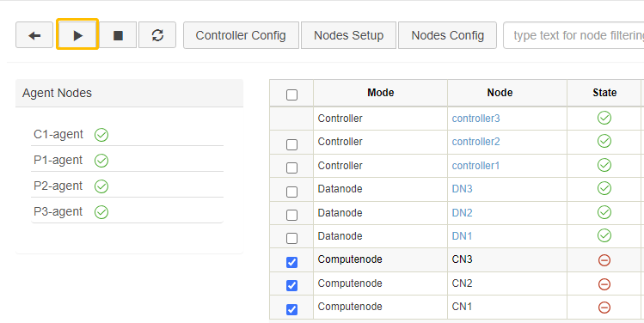Click the CN1 red stopped icon
Viewport: 644px width, 323px height.
[604, 308]
